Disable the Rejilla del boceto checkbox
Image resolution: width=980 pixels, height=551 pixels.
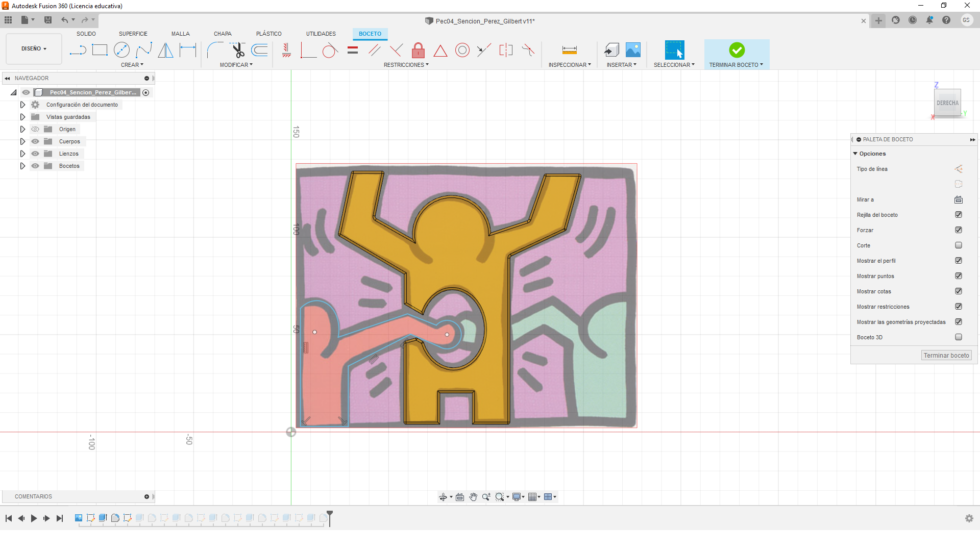(x=958, y=215)
